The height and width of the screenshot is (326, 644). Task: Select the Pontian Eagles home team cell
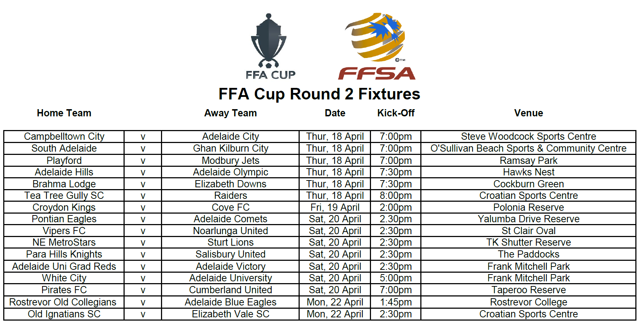tap(64, 219)
